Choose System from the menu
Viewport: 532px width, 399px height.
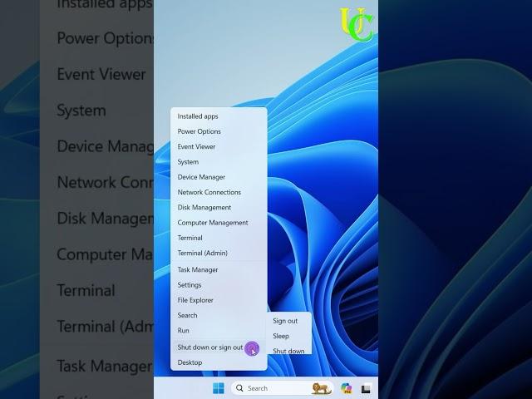189,162
